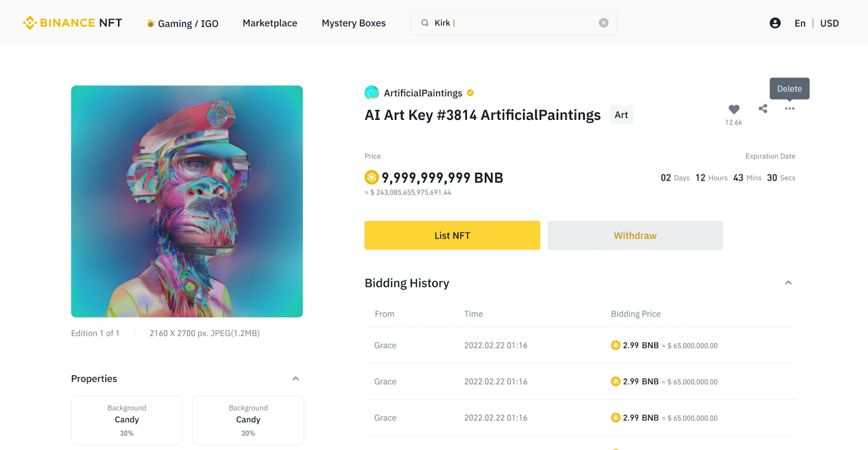This screenshot has height=450, width=868.
Task: Clear the search field with X icon
Action: click(603, 23)
